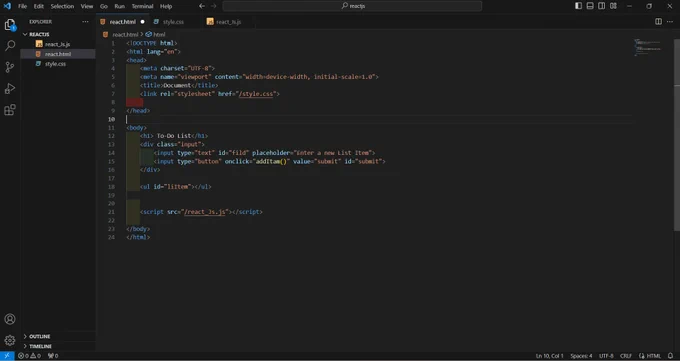The width and height of the screenshot is (680, 361).
Task: Change language mode HTML in status bar
Action: (650, 356)
